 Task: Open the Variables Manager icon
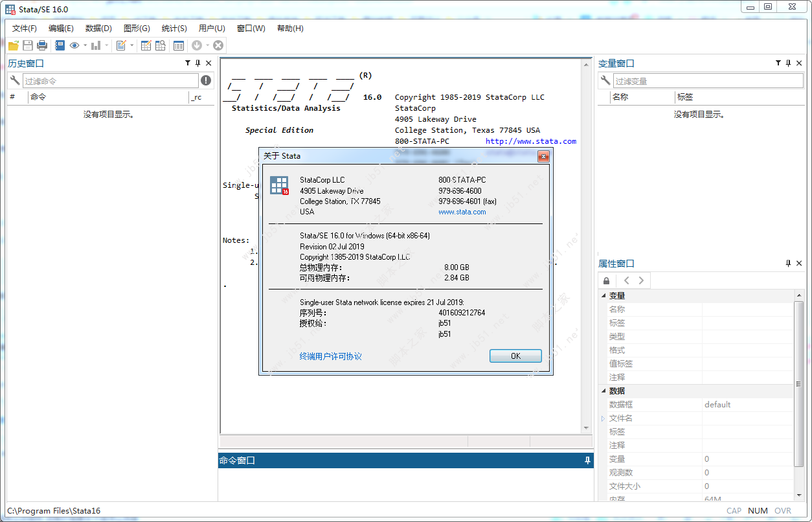pyautogui.click(x=179, y=45)
